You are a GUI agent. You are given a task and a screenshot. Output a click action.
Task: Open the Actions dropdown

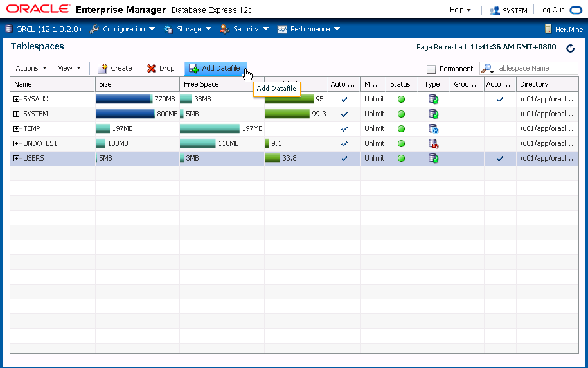click(x=31, y=68)
